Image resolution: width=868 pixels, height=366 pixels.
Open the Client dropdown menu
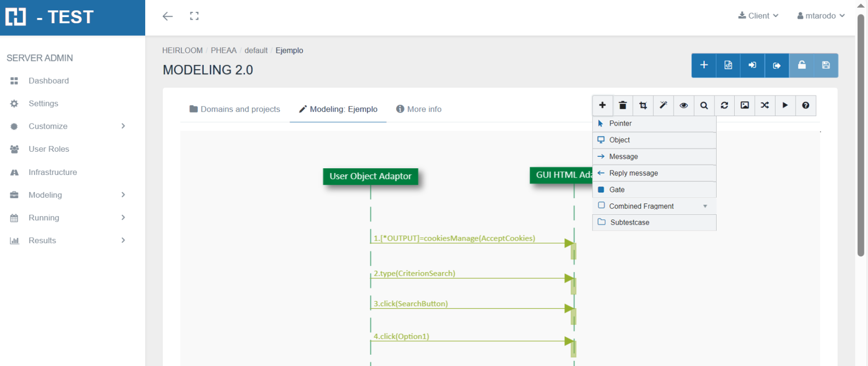click(x=758, y=15)
